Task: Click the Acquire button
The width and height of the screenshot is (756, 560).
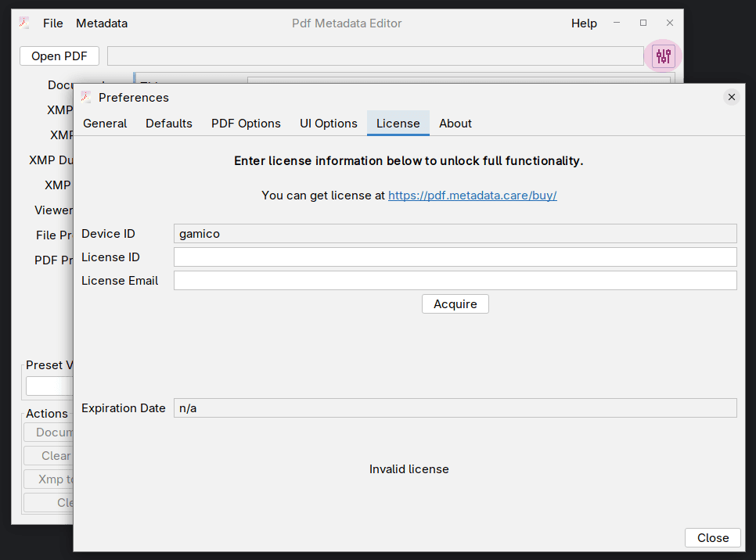Action: click(x=455, y=303)
